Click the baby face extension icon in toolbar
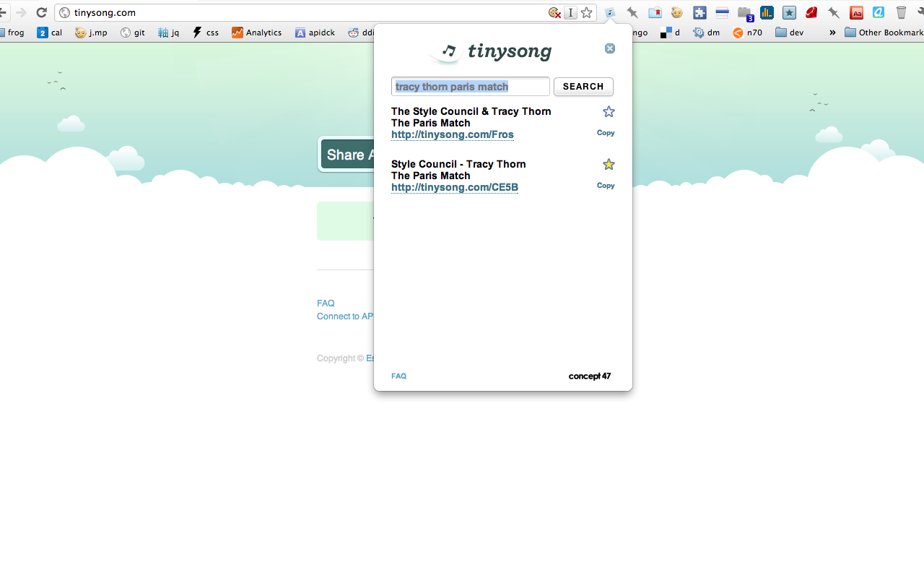The width and height of the screenshot is (924, 578). tap(676, 12)
